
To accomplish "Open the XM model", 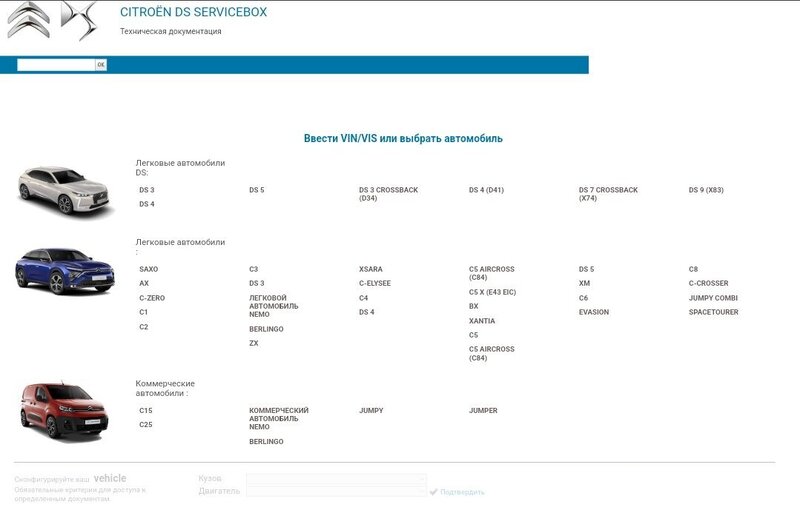I will pyautogui.click(x=584, y=283).
